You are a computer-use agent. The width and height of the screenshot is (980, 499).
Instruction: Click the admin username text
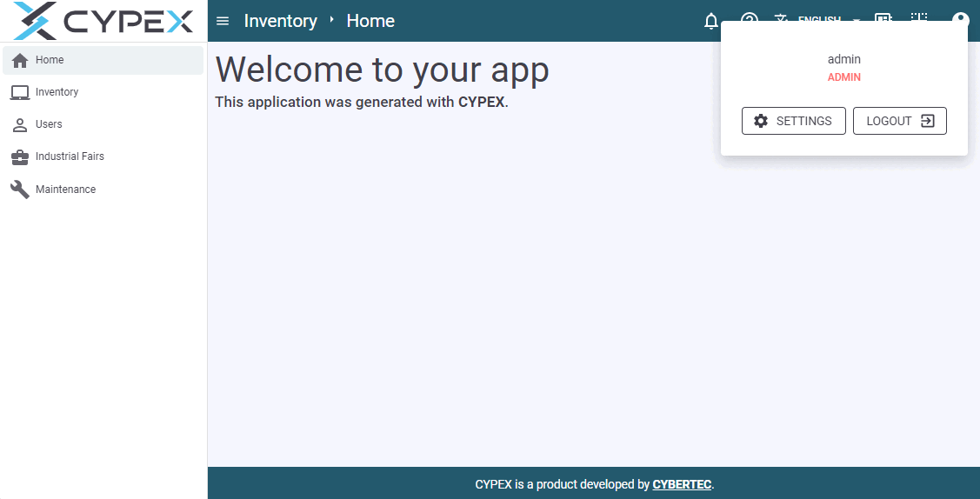tap(843, 59)
